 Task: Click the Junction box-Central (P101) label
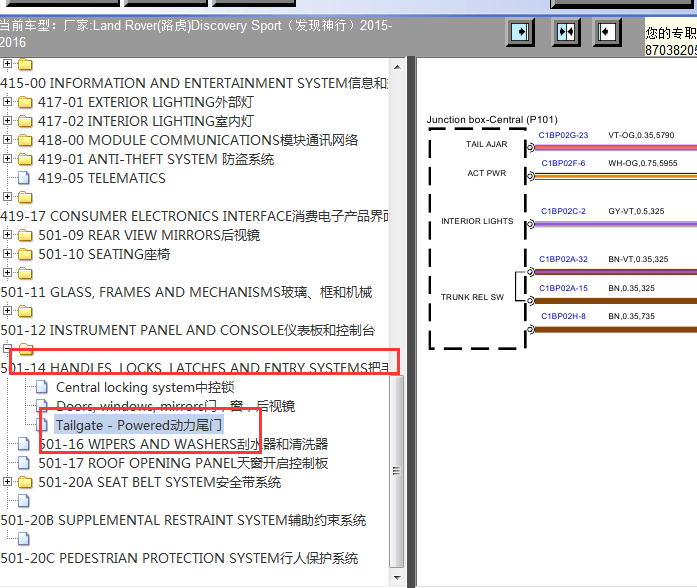click(x=492, y=120)
